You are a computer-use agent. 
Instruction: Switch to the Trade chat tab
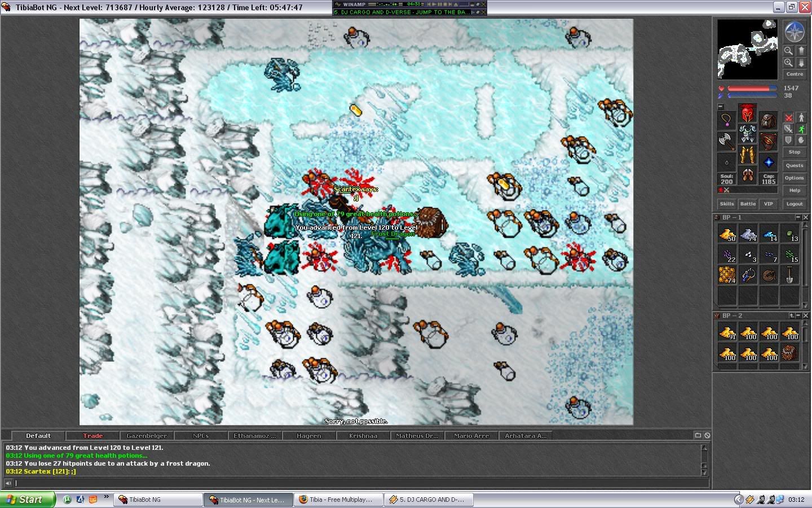click(92, 436)
